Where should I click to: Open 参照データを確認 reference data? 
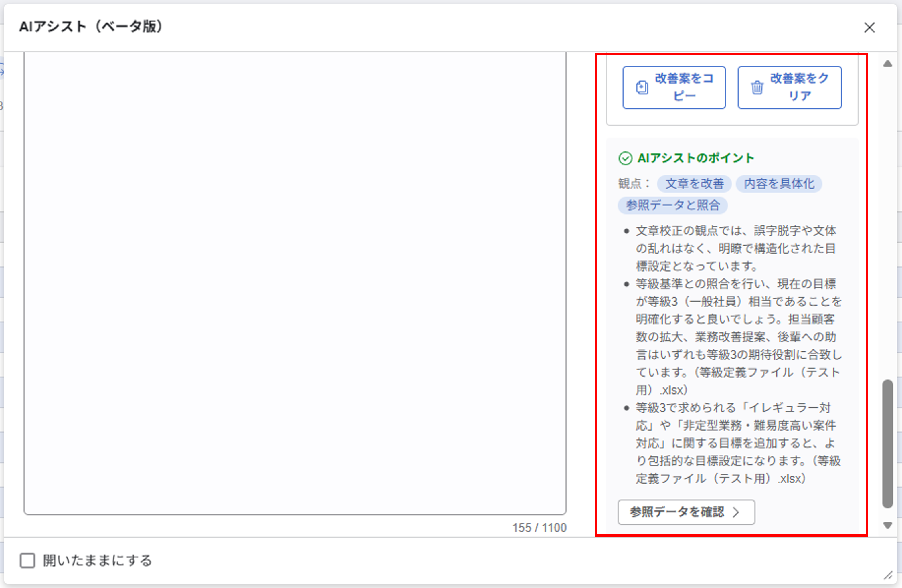[x=677, y=512]
